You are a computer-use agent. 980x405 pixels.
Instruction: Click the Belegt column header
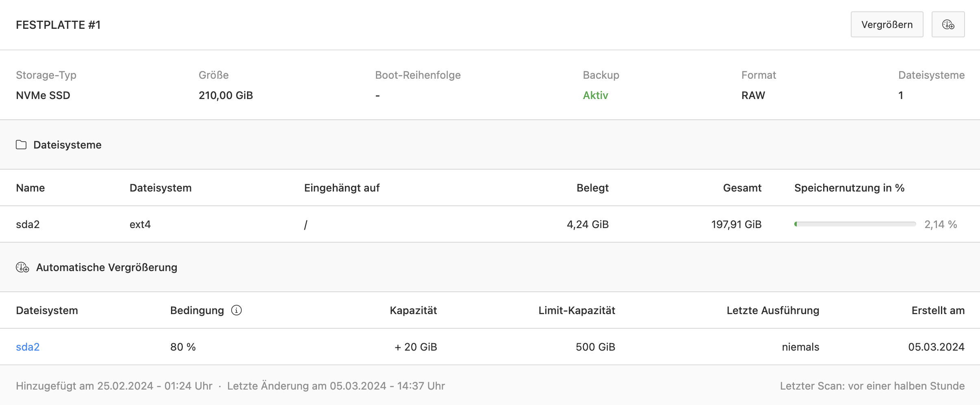pos(592,188)
